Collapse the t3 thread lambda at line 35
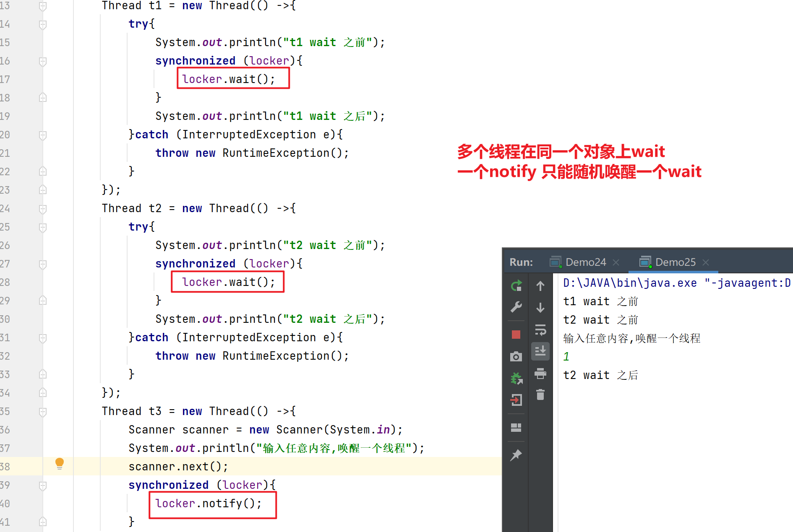Screen dimensions: 793x532 click(x=43, y=412)
